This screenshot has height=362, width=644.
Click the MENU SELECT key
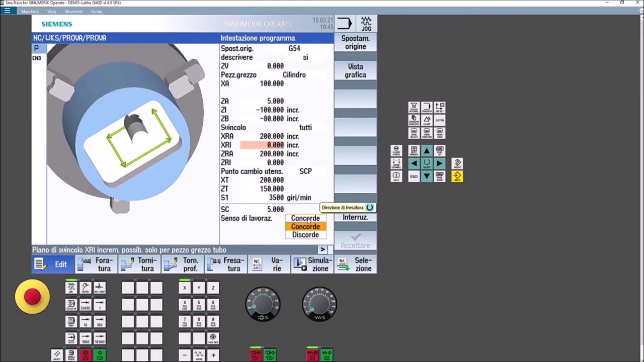point(414,133)
